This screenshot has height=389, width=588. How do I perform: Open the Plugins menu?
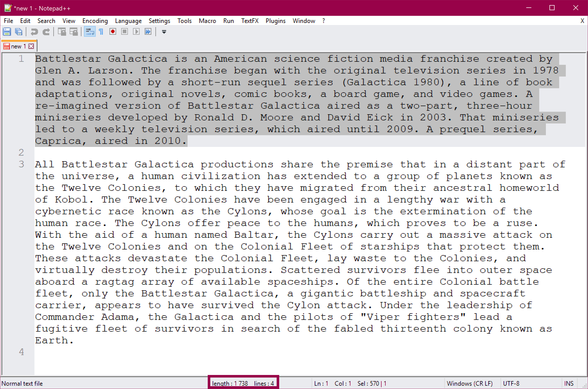pos(275,20)
